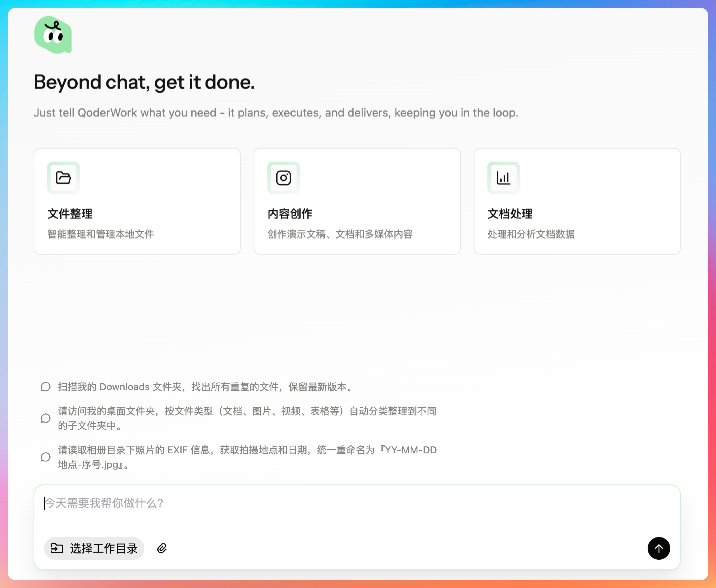Image resolution: width=716 pixels, height=588 pixels.
Task: Select the 内容创作 card title
Action: (x=290, y=214)
